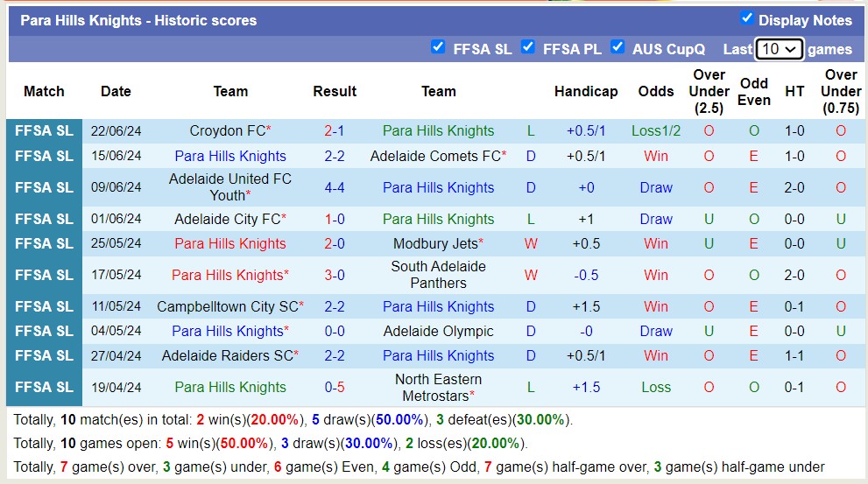Uncheck the FFSA SL filter checkbox
Image resolution: width=868 pixels, height=484 pixels.
coord(438,47)
